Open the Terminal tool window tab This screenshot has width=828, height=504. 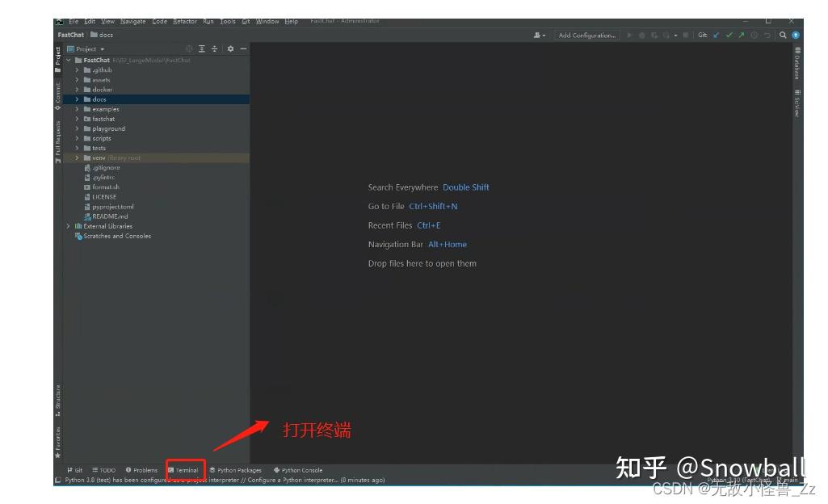[x=183, y=470]
